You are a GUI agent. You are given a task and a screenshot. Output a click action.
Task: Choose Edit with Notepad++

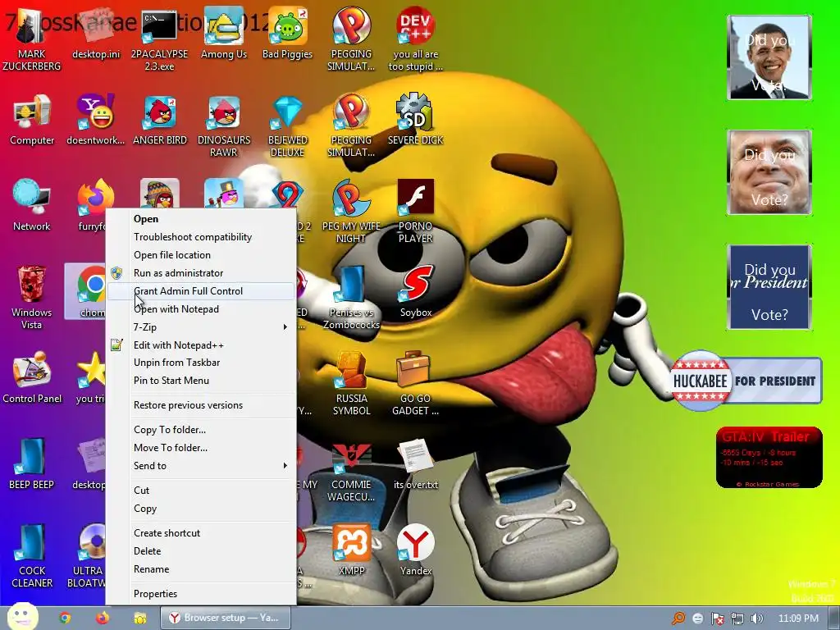[x=201, y=345]
